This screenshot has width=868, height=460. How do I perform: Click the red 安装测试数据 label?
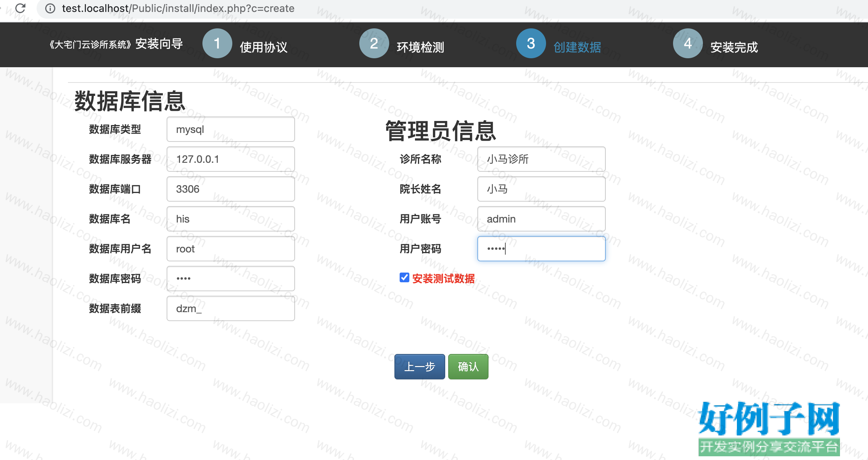[x=443, y=279]
